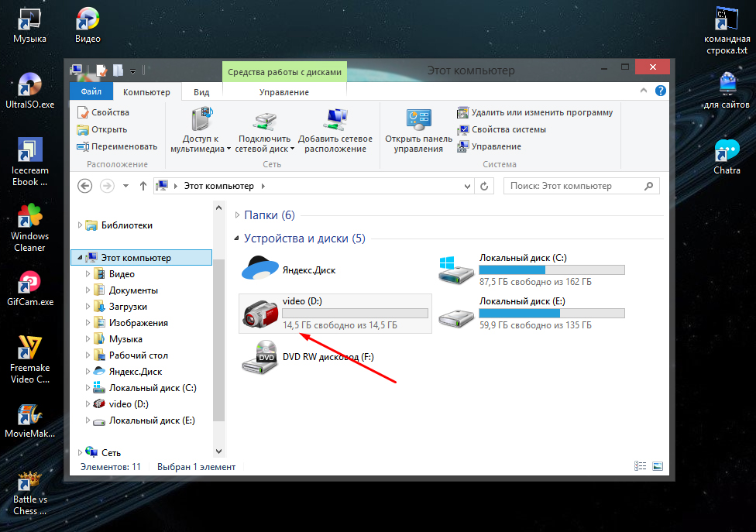Click the Map network drive icon
The image size is (756, 532).
point(265,122)
